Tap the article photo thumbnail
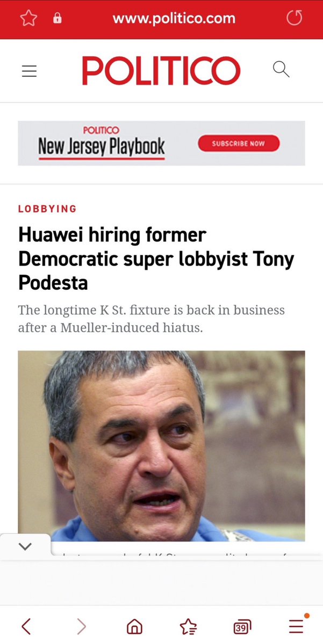The width and height of the screenshot is (323, 644). (x=161, y=445)
